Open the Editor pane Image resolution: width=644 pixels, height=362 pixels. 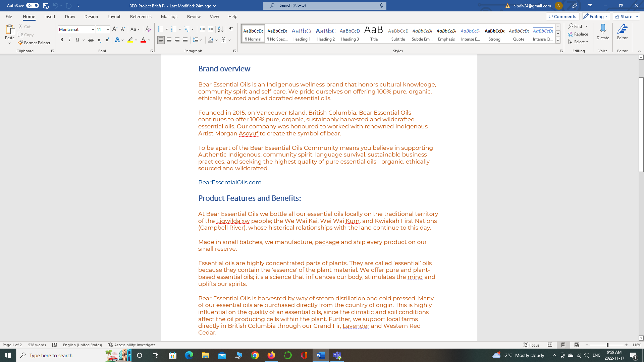(x=622, y=32)
